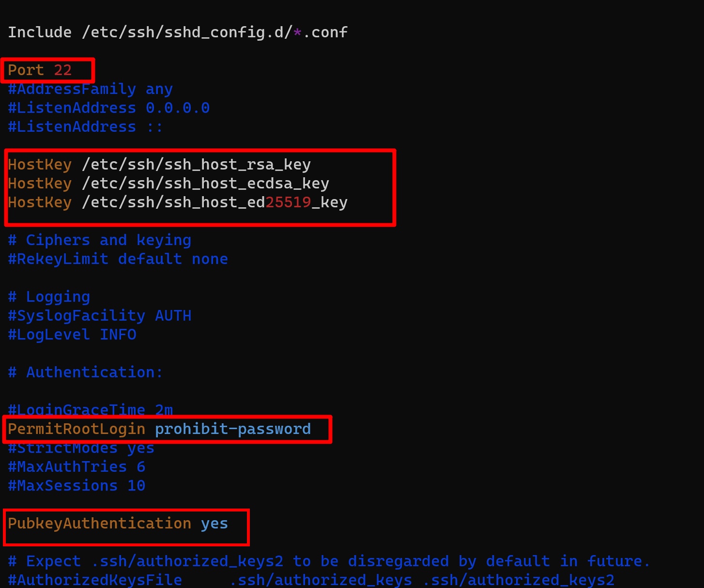The height and width of the screenshot is (588, 704).
Task: Click the #LogLevel INFO line
Action: (72, 335)
